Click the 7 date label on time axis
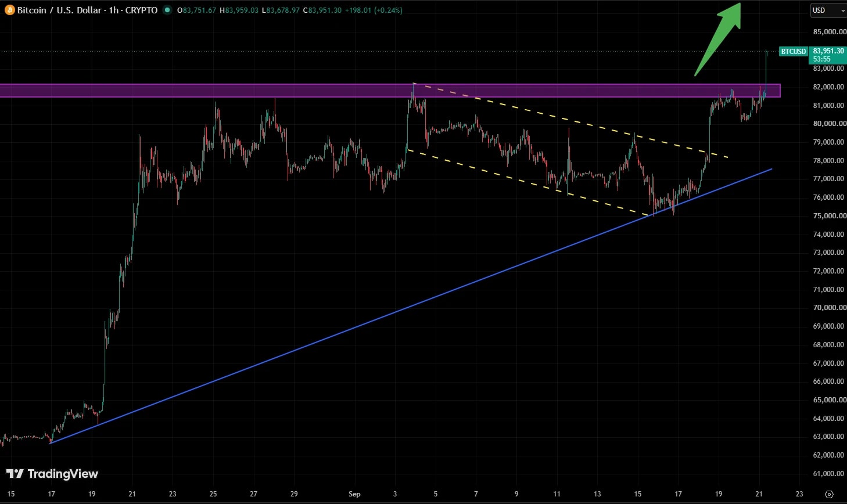The image size is (847, 504). click(476, 494)
